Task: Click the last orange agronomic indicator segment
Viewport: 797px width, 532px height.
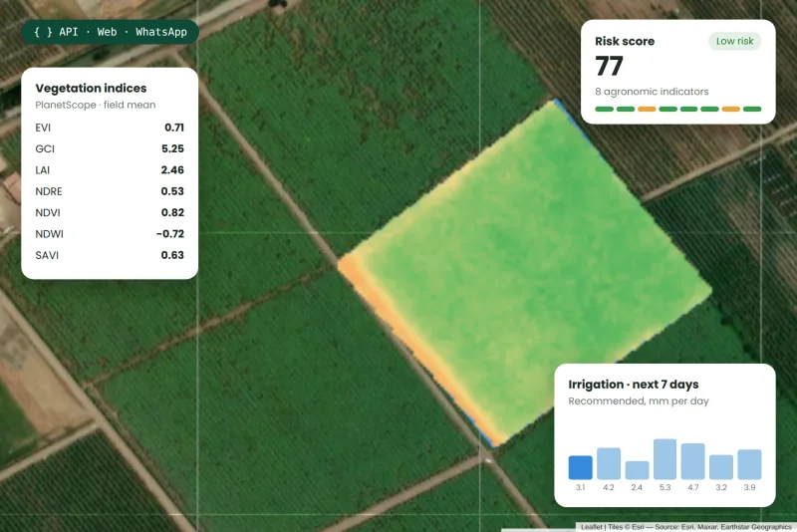Action: tap(731, 109)
